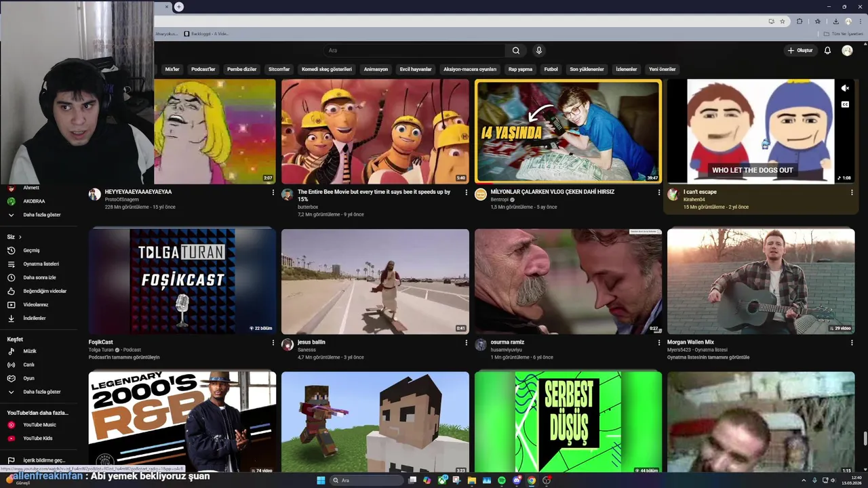This screenshot has width=868, height=488.
Task: Click Oynatma listesinin tamamını görüntüle link
Action: tap(708, 357)
